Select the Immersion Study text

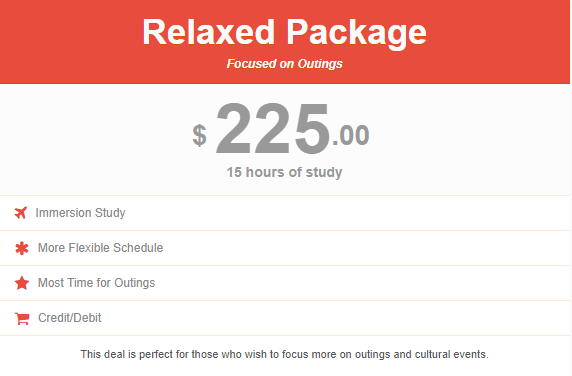80,213
